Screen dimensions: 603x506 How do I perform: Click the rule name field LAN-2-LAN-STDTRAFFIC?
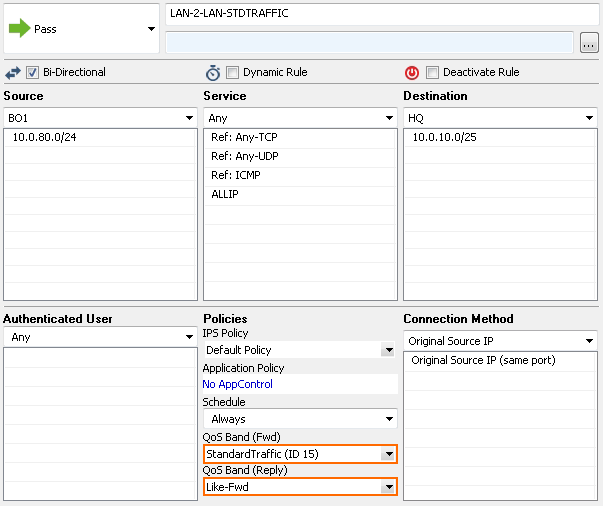click(382, 14)
